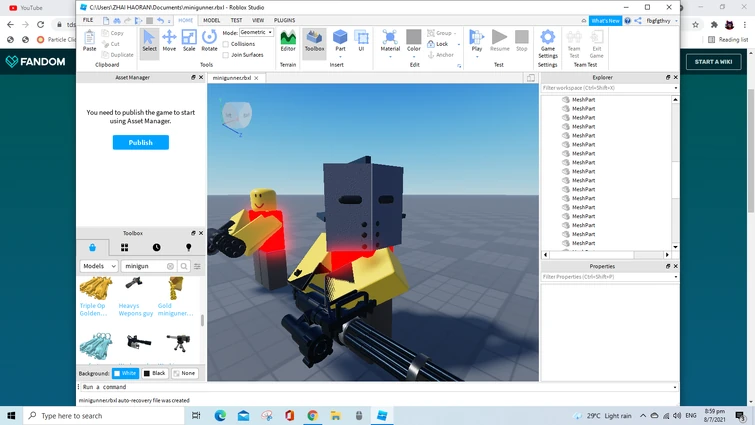
Task: Click the new file icon in quick access bar
Action: pos(106,20)
